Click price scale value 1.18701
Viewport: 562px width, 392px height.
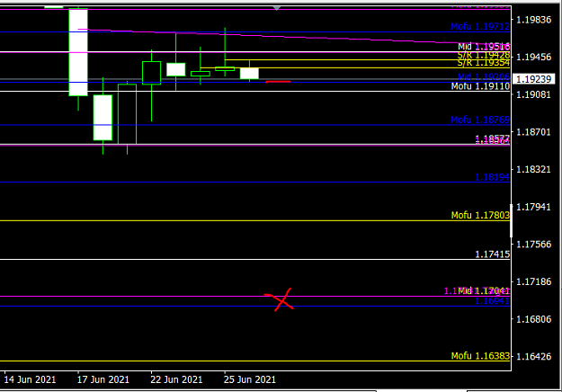(x=533, y=132)
